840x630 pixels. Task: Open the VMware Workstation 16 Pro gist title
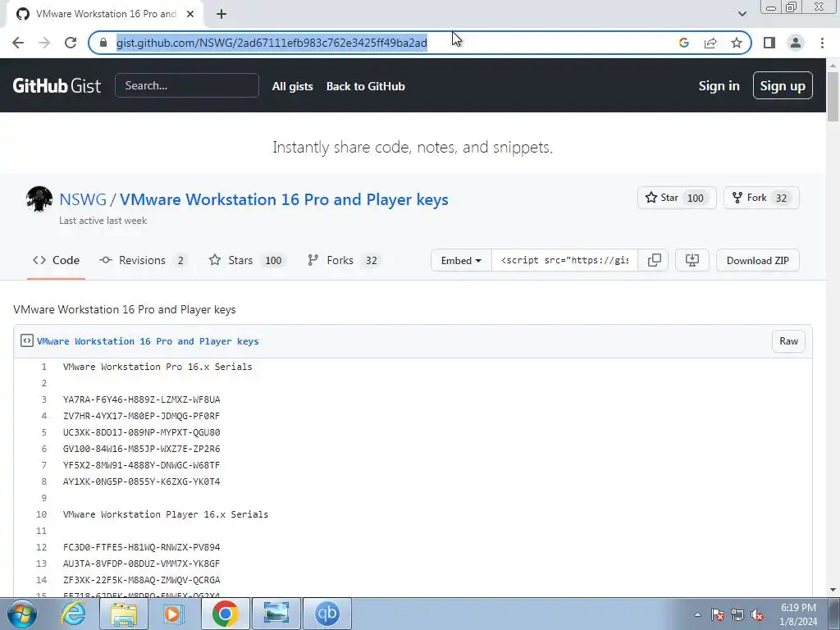tap(284, 199)
